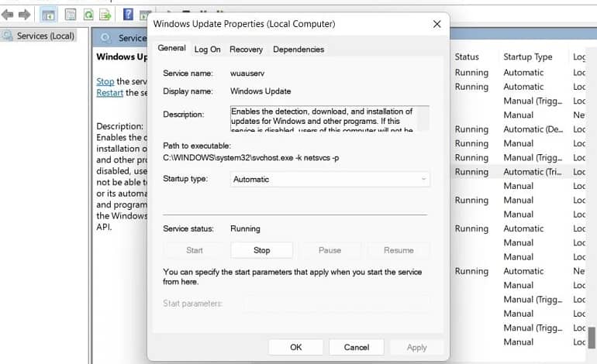
Task: Confirm with the OK button
Action: click(x=296, y=347)
